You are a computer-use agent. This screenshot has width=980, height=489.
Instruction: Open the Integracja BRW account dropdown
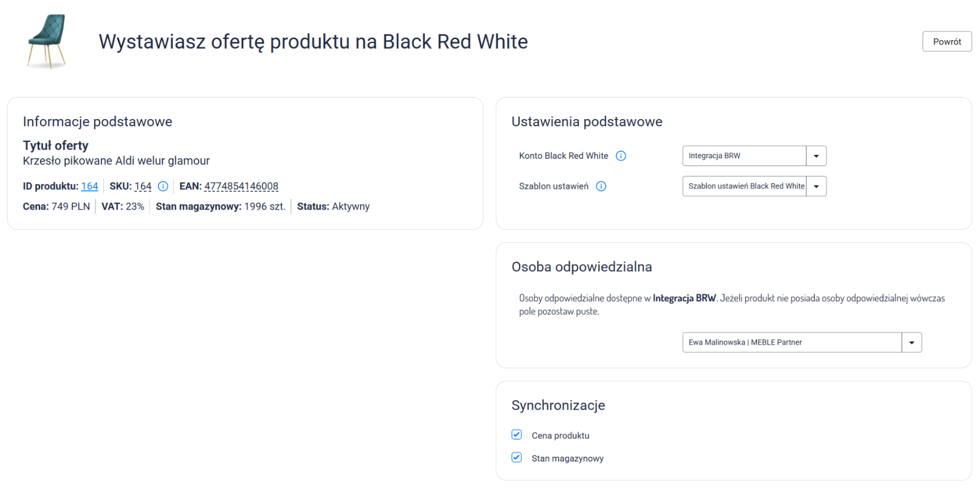coord(744,156)
